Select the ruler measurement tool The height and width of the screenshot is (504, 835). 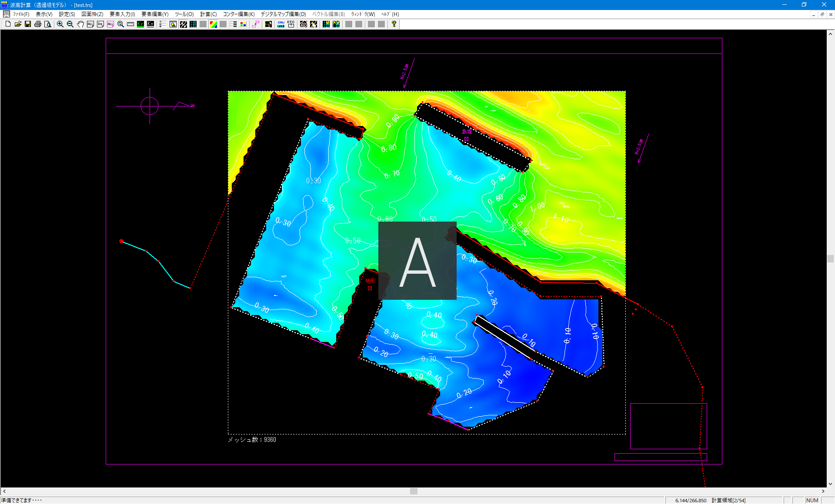130,24
